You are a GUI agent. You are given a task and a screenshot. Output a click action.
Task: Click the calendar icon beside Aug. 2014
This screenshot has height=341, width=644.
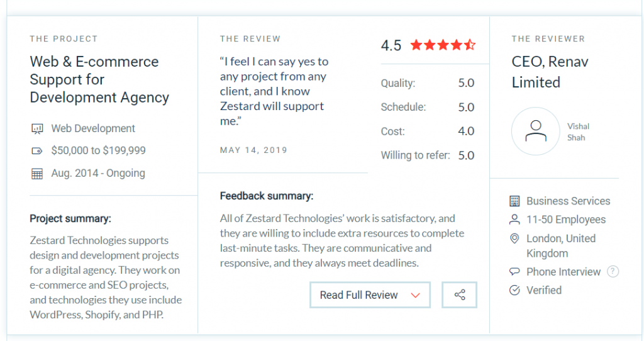tap(37, 174)
